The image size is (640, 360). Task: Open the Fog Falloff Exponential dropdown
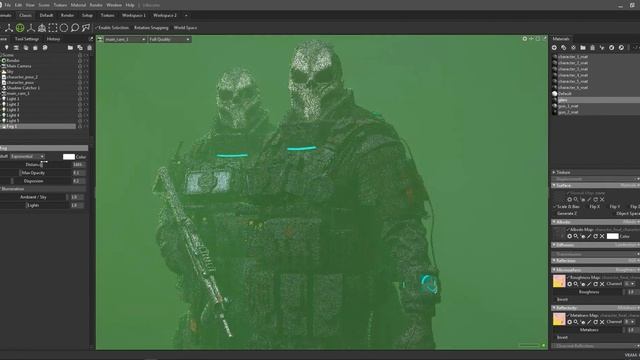click(27, 156)
